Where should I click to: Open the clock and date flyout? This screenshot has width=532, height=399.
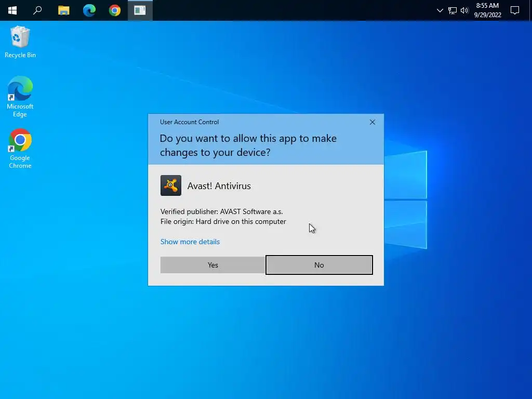(x=487, y=10)
